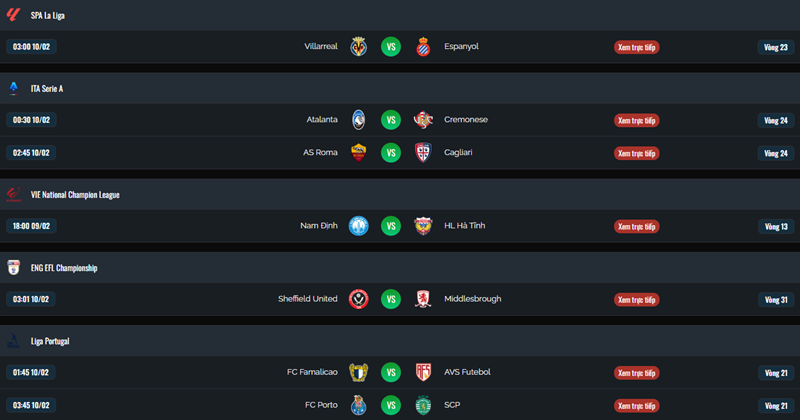Click the VS badge in Atalanta match

[x=391, y=120]
